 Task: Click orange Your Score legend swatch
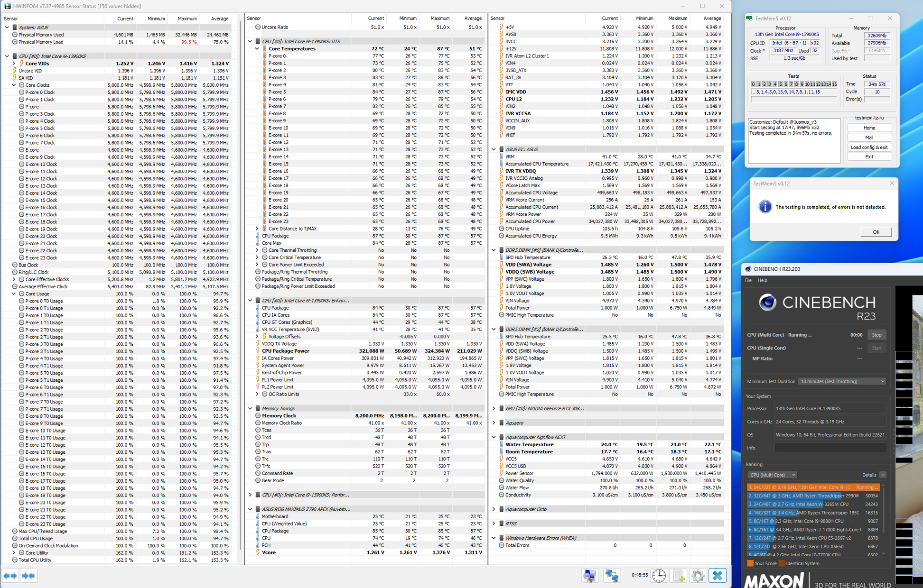pyautogui.click(x=750, y=563)
